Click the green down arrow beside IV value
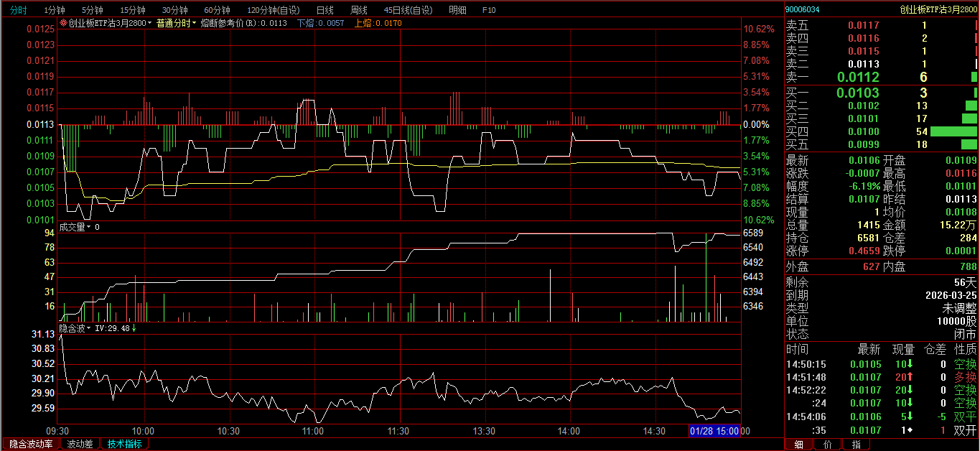 (134, 327)
